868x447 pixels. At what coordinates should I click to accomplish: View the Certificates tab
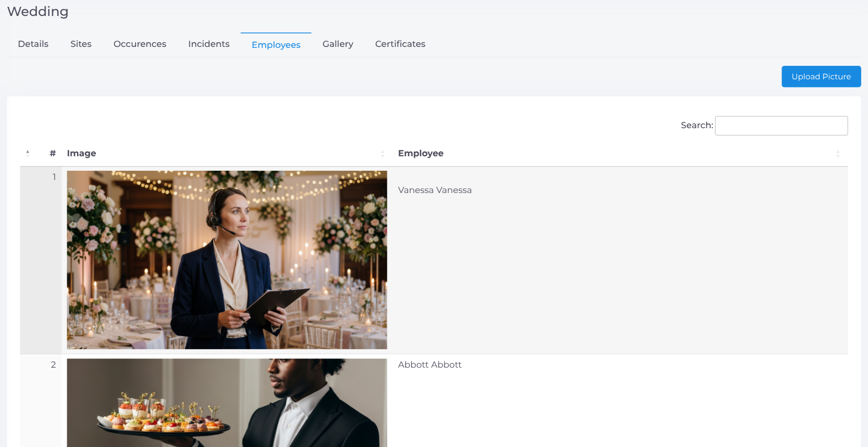400,44
